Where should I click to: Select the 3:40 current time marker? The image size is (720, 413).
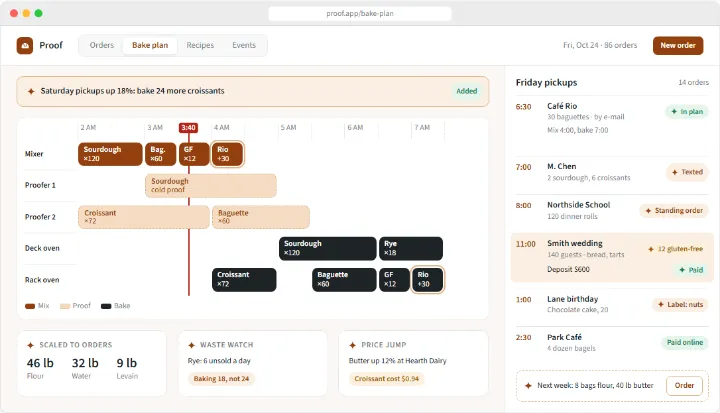click(x=188, y=127)
